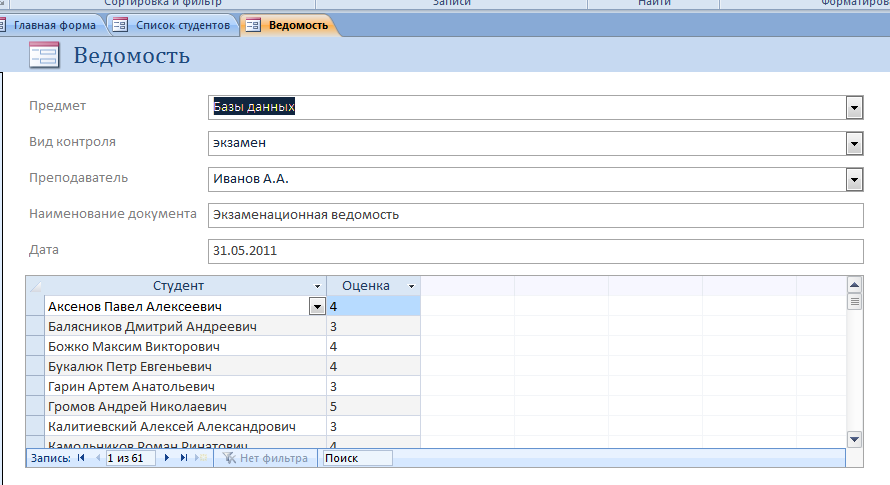Click the Наименование документа field
This screenshot has height=485, width=890.
click(x=536, y=215)
